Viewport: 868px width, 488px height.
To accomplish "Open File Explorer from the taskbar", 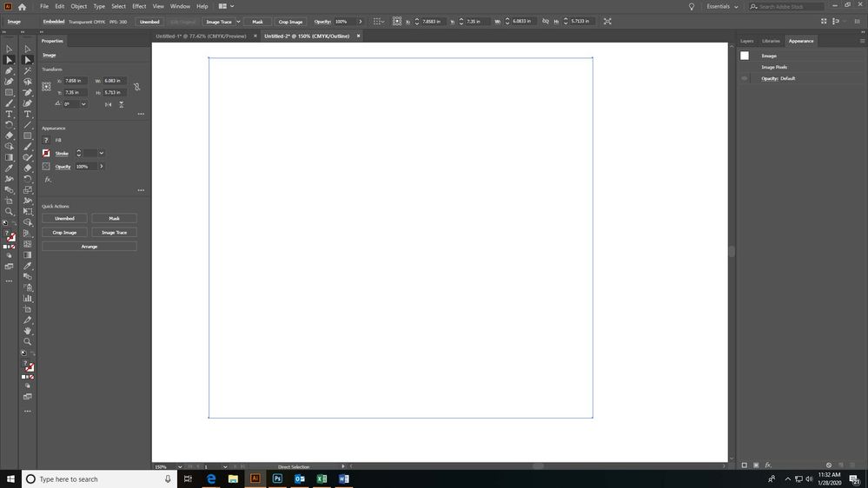I will point(233,478).
